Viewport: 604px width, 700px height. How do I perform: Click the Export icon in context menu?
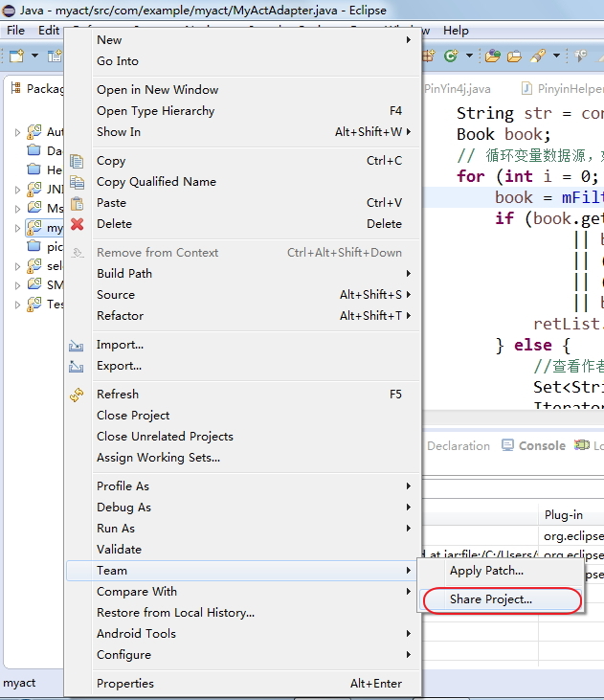coord(77,366)
